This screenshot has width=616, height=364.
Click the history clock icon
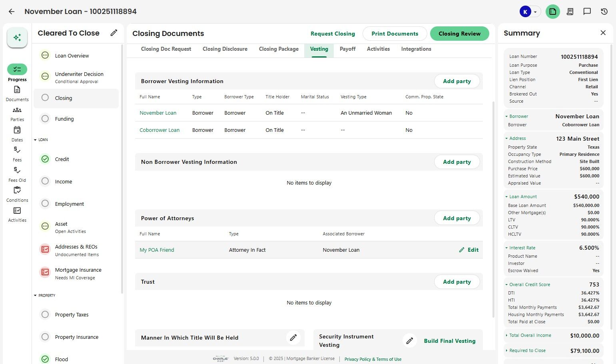pos(604,12)
